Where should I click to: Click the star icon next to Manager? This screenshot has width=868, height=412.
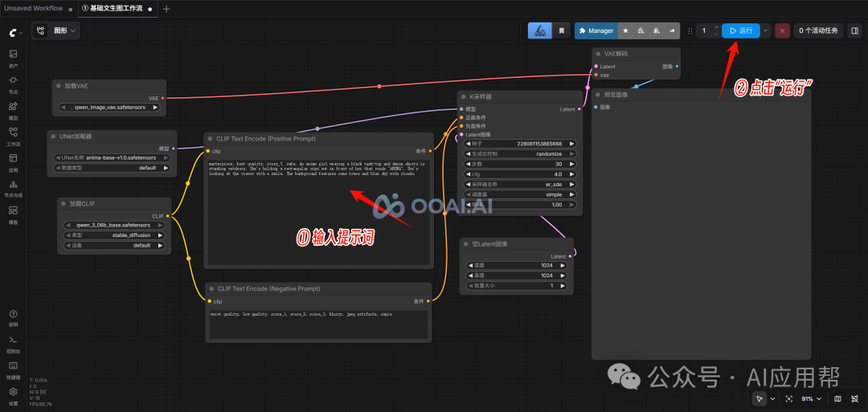click(x=625, y=31)
